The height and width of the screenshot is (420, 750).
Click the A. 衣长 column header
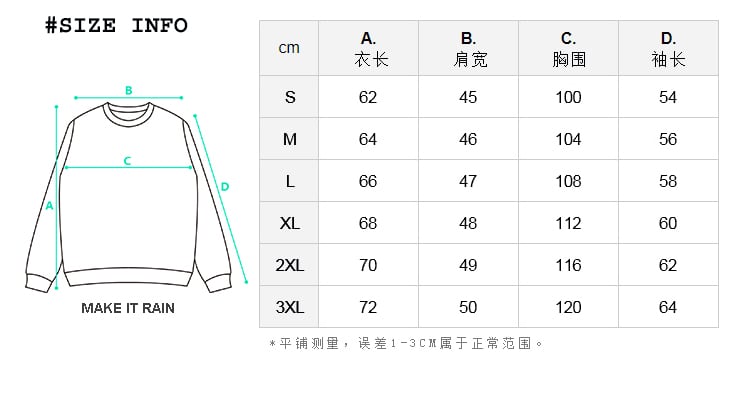tap(368, 48)
